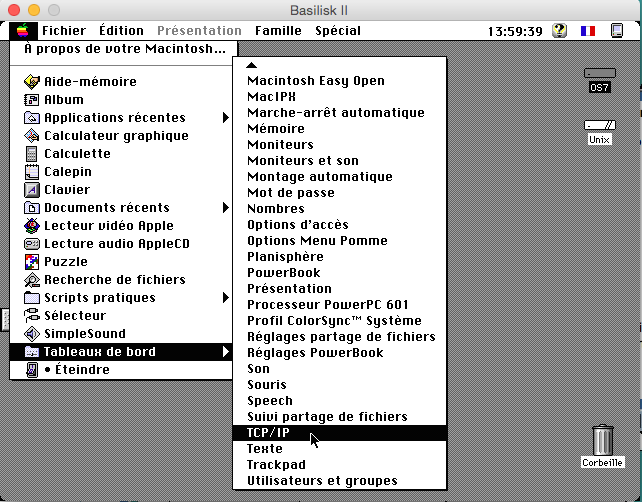The height and width of the screenshot is (502, 642).
Task: Click the Recherche de fichiers magnifier icon
Action: [32, 280]
